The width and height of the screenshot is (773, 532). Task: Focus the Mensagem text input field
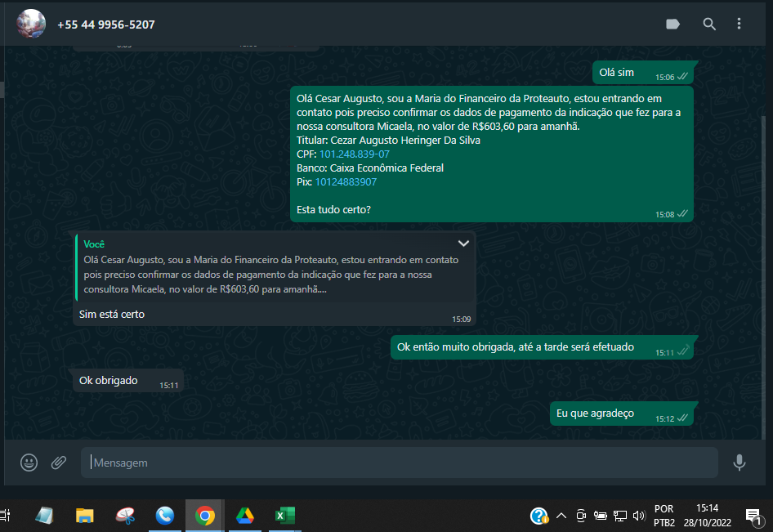click(x=399, y=463)
